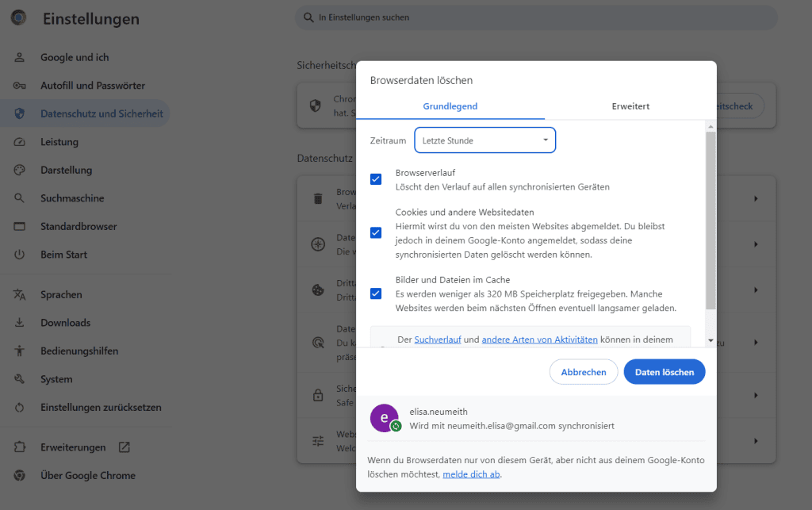
Task: Click the scrollbar up arrow in dialog
Action: [710, 127]
